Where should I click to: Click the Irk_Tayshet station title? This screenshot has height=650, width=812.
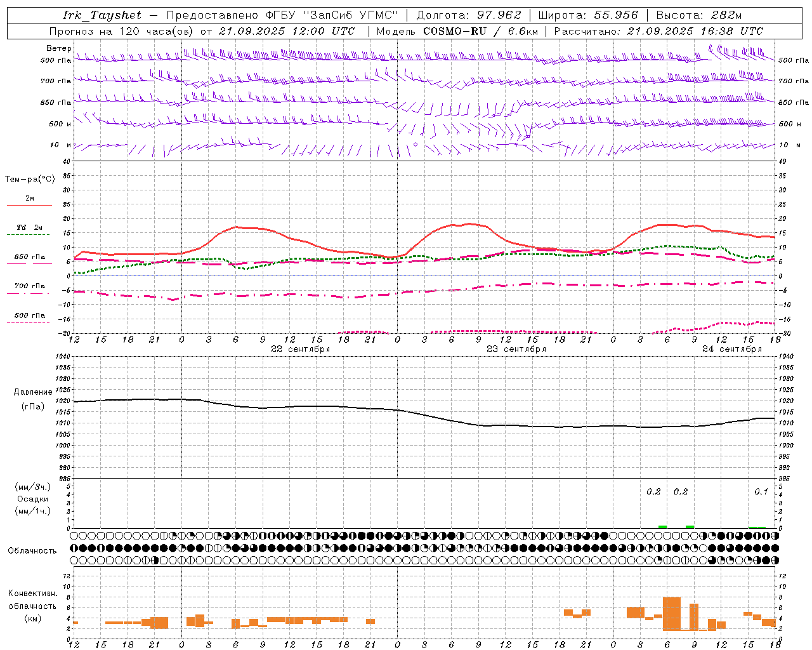[102, 15]
